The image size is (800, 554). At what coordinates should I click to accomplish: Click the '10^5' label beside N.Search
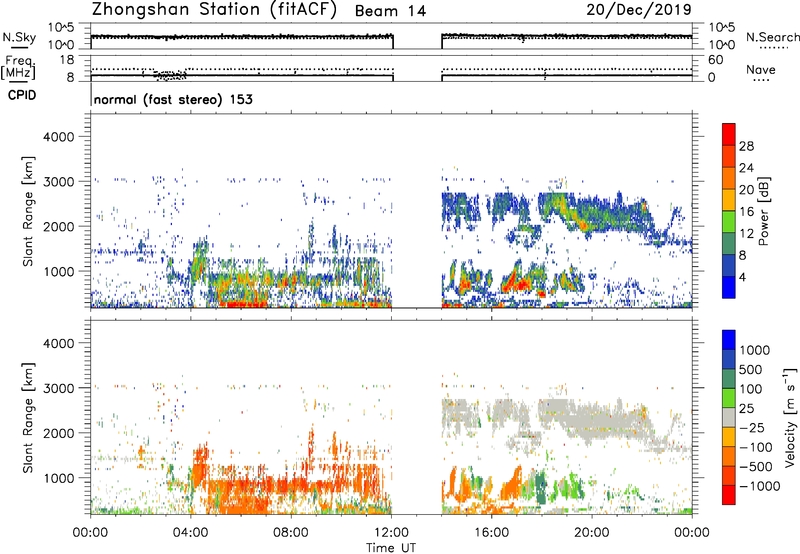(722, 27)
